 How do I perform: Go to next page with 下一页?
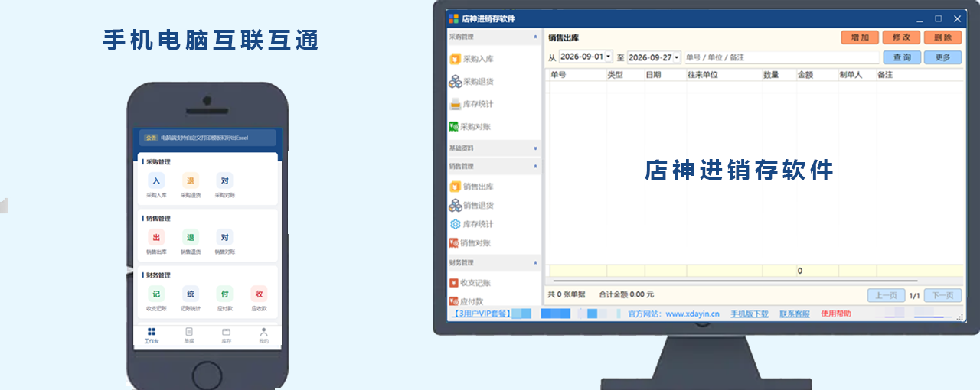click(942, 295)
